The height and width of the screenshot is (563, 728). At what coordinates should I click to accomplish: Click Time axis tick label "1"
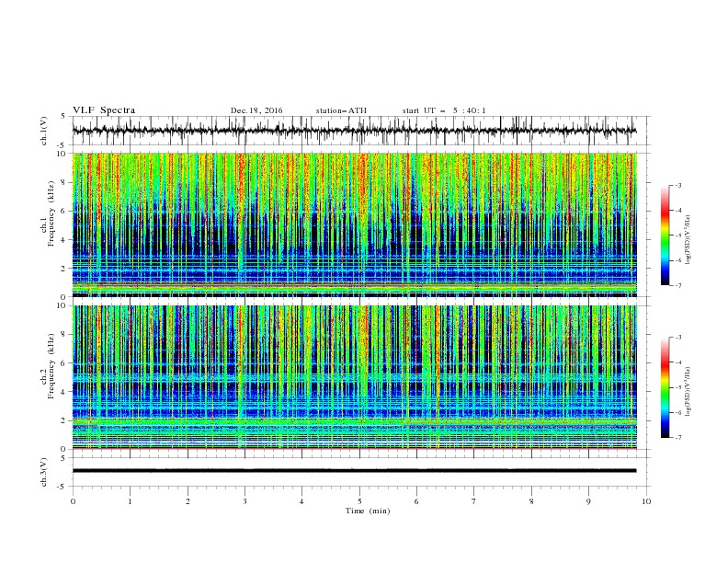coord(130,501)
